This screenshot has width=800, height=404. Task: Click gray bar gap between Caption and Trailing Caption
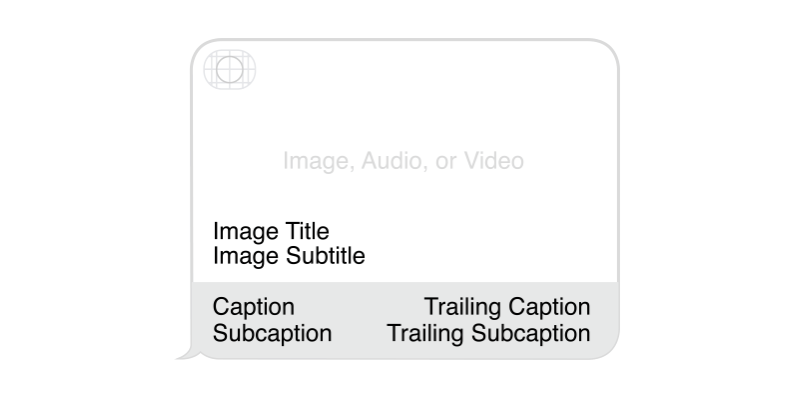point(359,307)
